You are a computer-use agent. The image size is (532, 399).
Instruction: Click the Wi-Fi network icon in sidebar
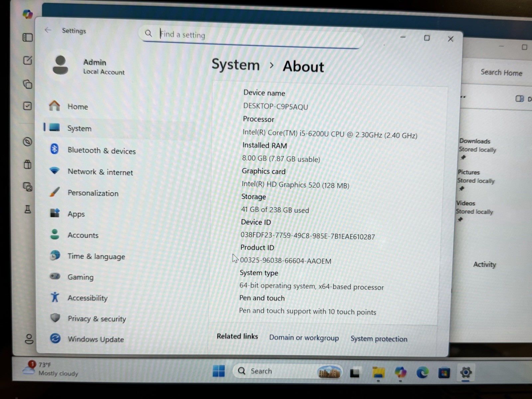click(x=55, y=171)
